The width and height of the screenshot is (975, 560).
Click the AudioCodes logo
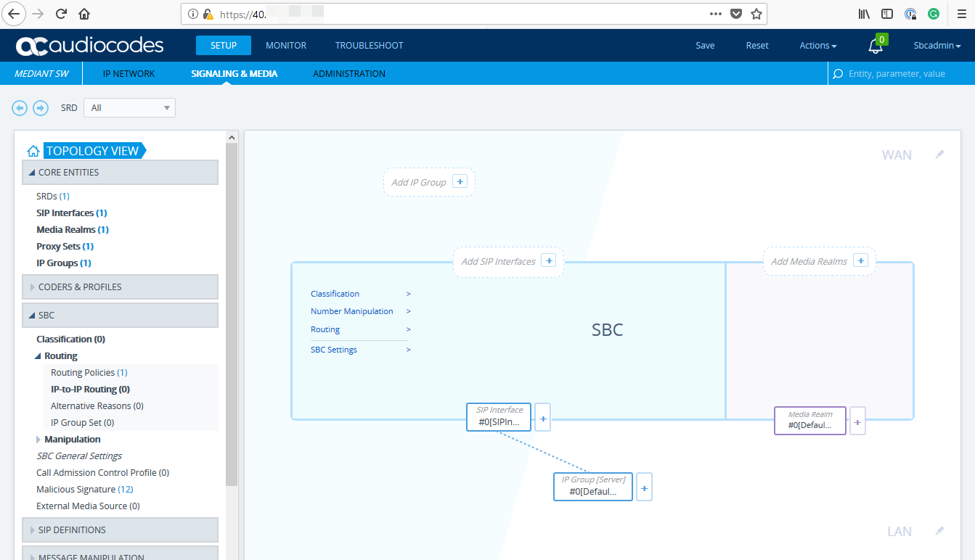(x=90, y=45)
